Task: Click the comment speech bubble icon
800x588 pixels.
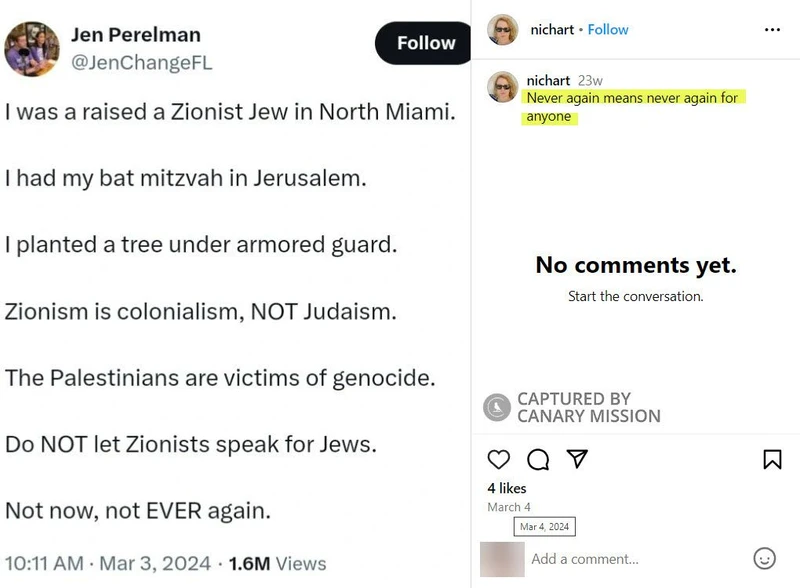Action: [538, 459]
